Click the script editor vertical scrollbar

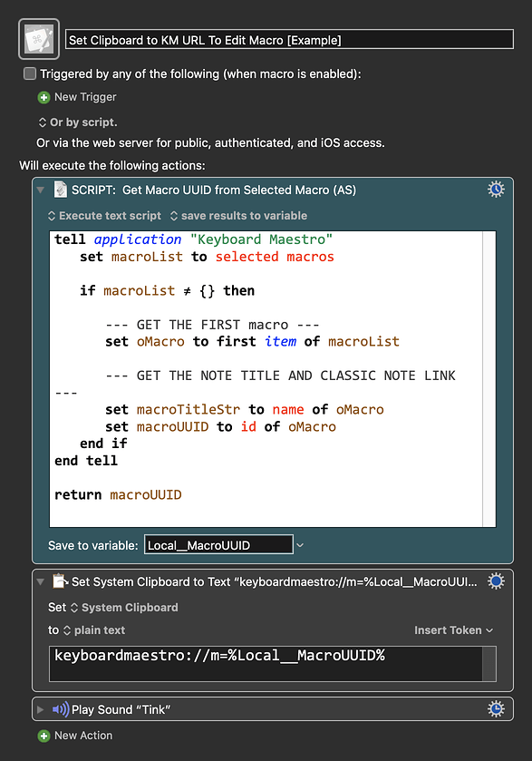(x=489, y=378)
